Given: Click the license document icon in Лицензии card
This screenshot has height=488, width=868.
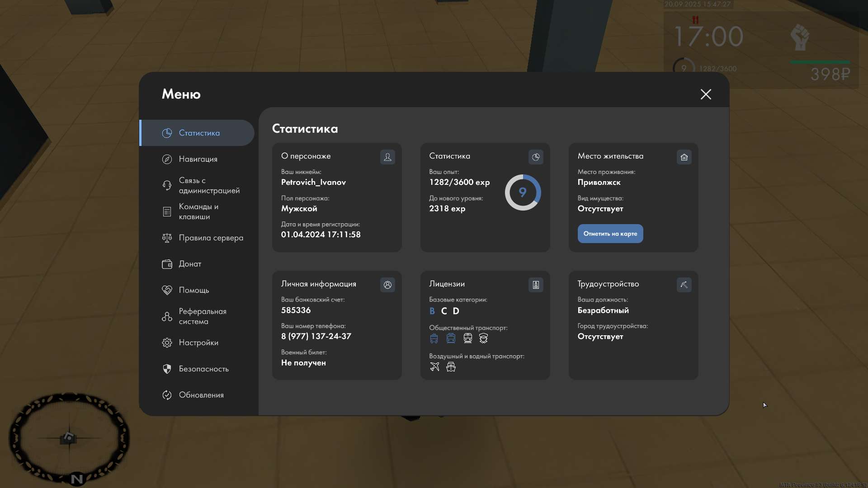Looking at the screenshot, I should [x=536, y=285].
